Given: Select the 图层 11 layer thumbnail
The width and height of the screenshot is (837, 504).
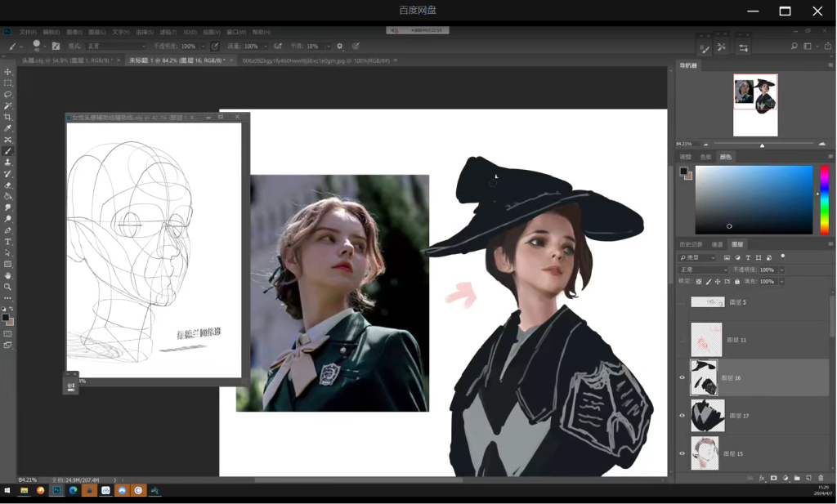Looking at the screenshot, I should pos(706,340).
